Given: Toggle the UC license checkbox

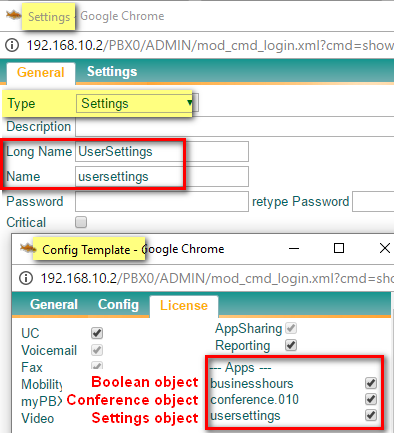Looking at the screenshot, I should 97,333.
